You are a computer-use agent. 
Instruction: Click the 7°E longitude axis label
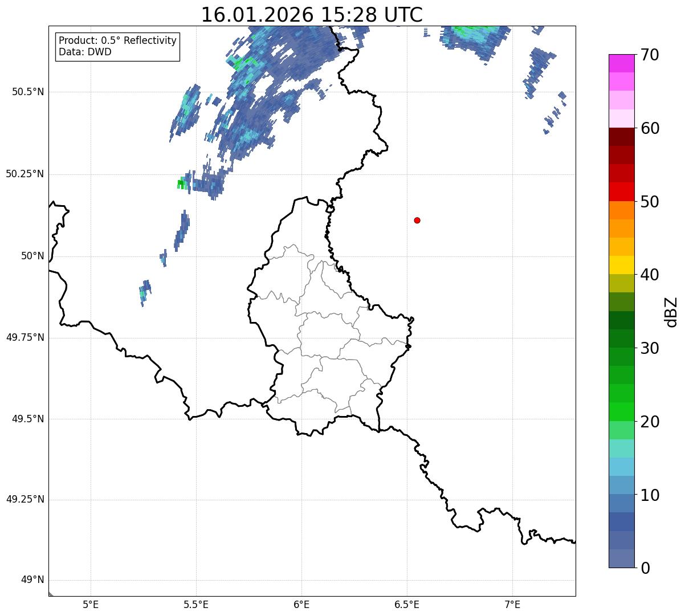[512, 604]
